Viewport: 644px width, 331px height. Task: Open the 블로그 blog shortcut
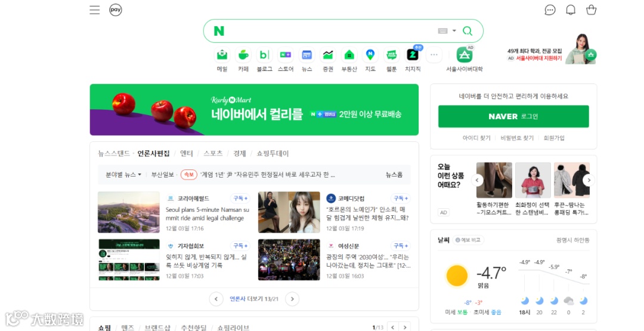[264, 60]
